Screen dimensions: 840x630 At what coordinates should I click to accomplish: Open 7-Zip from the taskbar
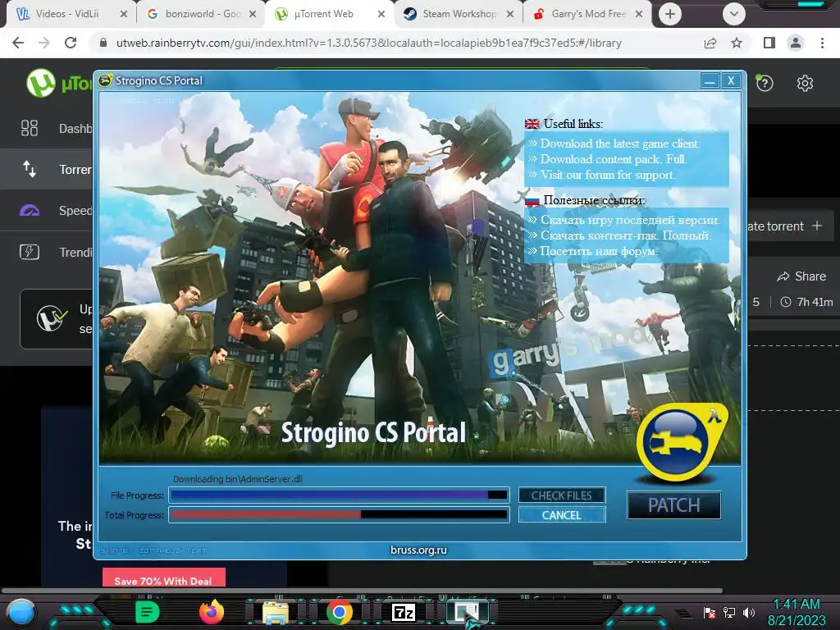coord(404,612)
